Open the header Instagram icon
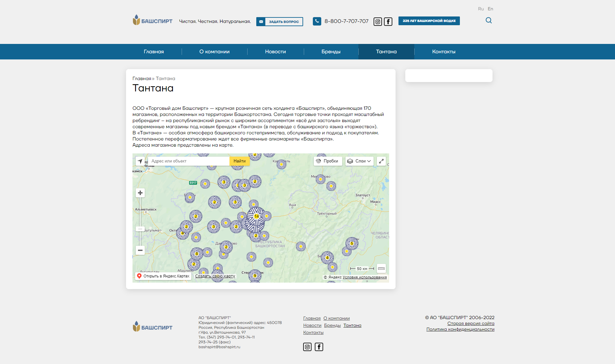 pos(377,22)
